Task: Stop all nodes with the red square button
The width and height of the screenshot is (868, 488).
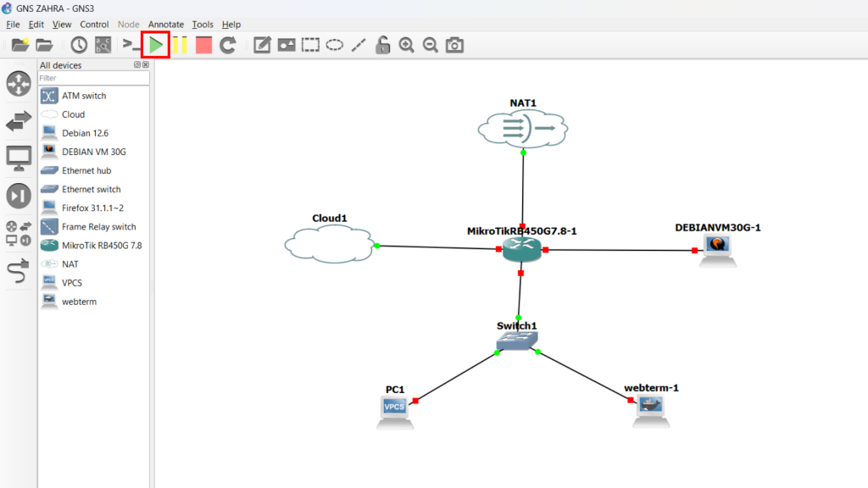Action: pos(203,45)
